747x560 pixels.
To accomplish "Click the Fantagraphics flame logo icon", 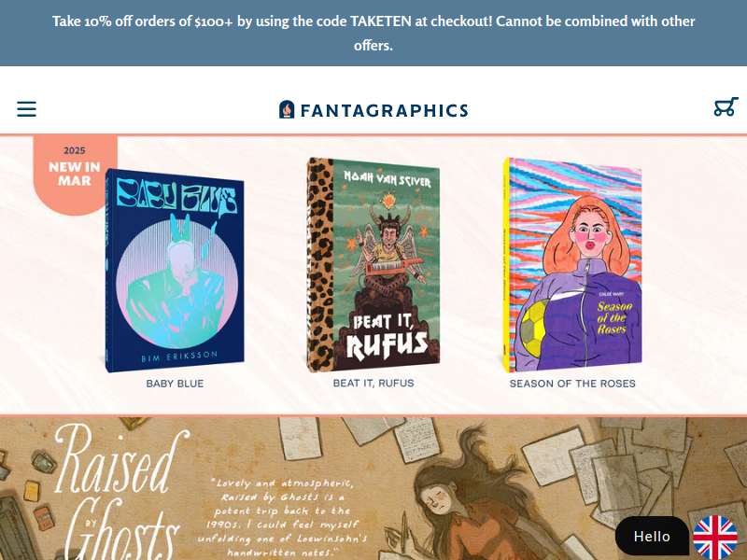I will [287, 109].
